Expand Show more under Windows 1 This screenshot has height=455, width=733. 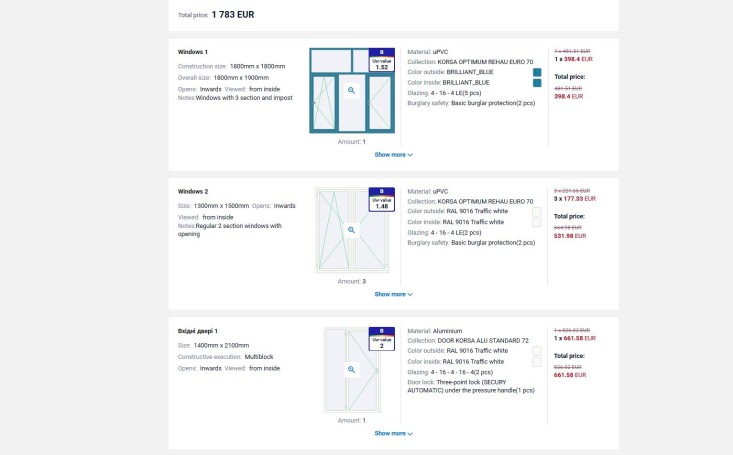coord(393,155)
